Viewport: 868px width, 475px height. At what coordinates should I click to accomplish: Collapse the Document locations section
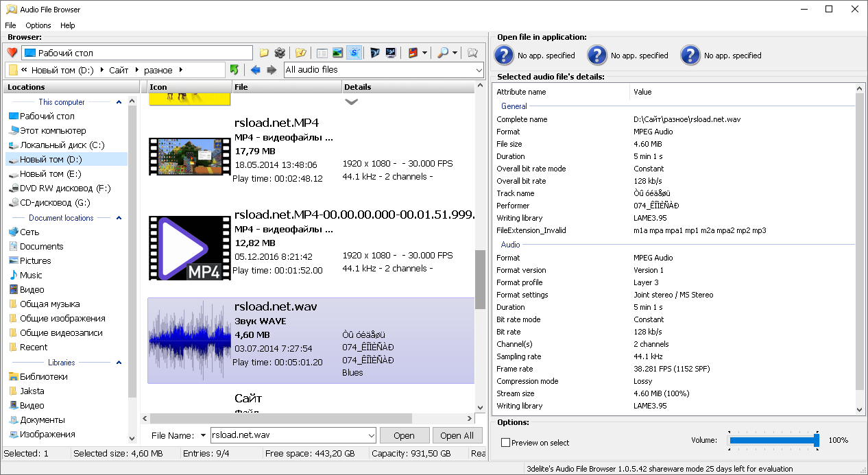pyautogui.click(x=119, y=218)
